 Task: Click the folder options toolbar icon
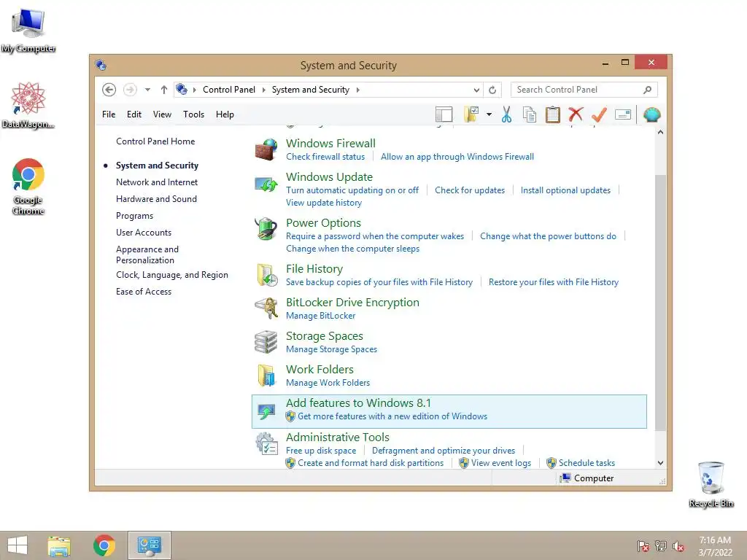[x=471, y=114]
